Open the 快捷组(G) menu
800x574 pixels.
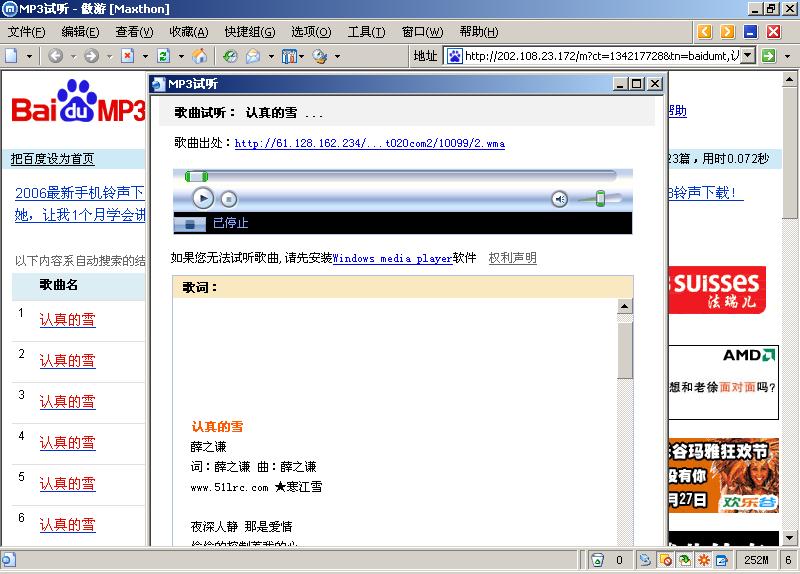[x=250, y=32]
